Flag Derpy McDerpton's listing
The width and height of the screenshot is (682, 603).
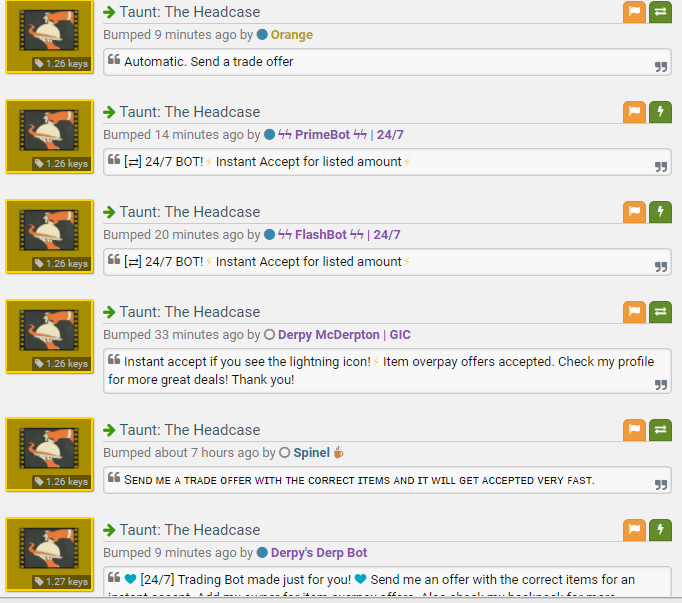634,312
